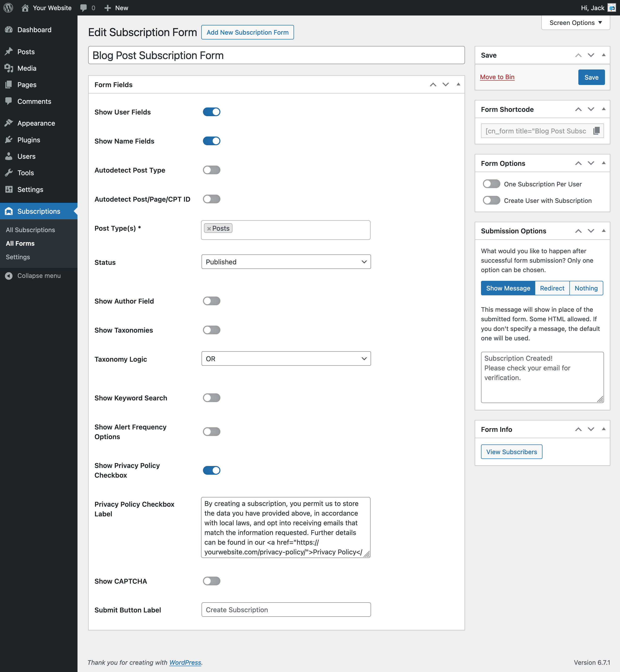Enable the Autodetect Post Type toggle
The image size is (620, 672).
pyautogui.click(x=212, y=170)
